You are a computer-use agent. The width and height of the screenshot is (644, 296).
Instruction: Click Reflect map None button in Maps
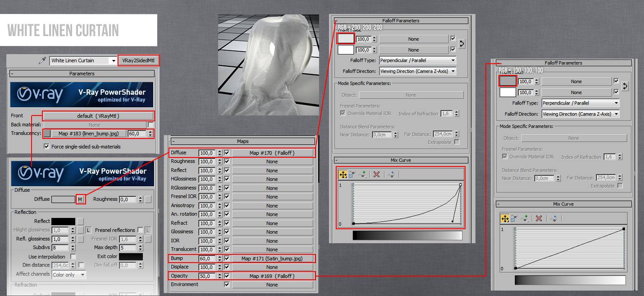272,171
